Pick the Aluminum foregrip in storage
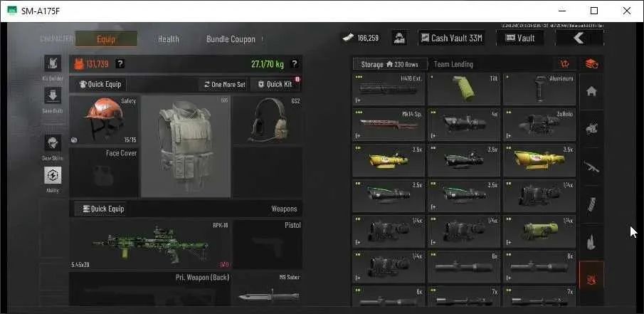This screenshot has width=644, height=314. pyautogui.click(x=539, y=89)
